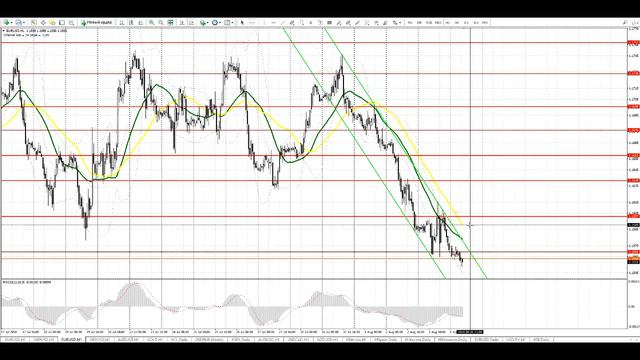Show the Market Watch window
This screenshot has width=640, height=360.
click(x=34, y=22)
